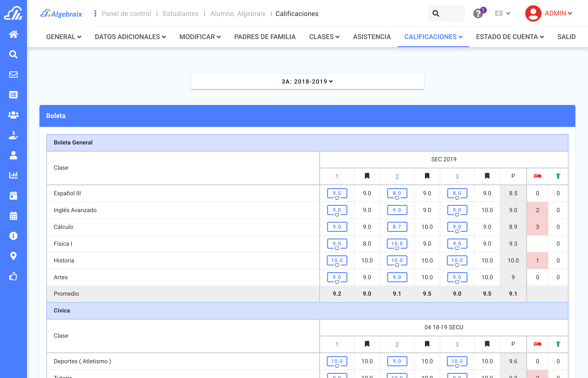
Task: Expand the ADMIN user menu
Action: [549, 13]
